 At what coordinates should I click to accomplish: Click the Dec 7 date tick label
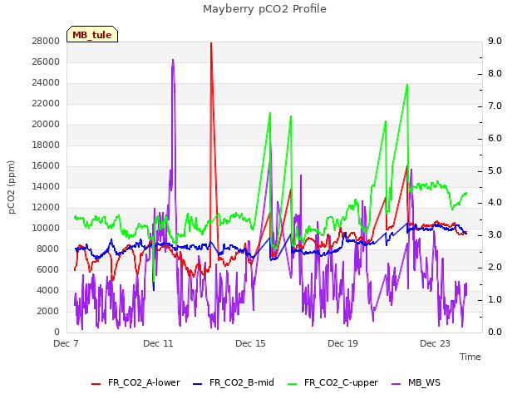click(x=66, y=343)
